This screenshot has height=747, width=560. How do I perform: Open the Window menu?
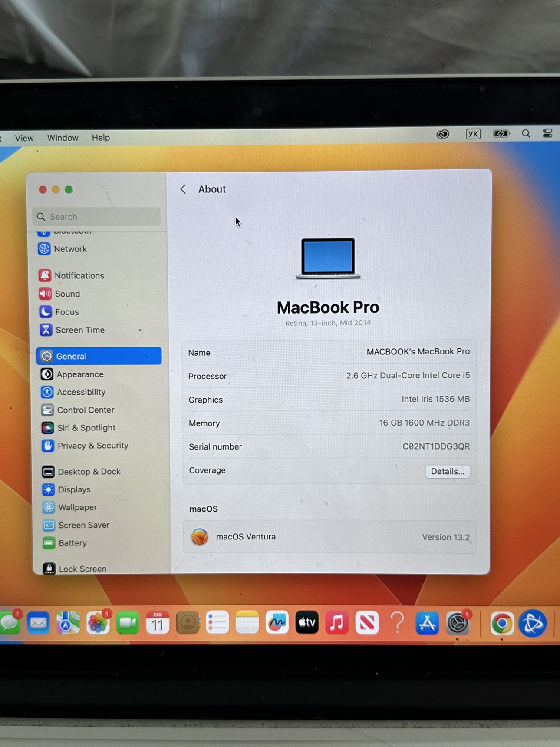tap(63, 138)
